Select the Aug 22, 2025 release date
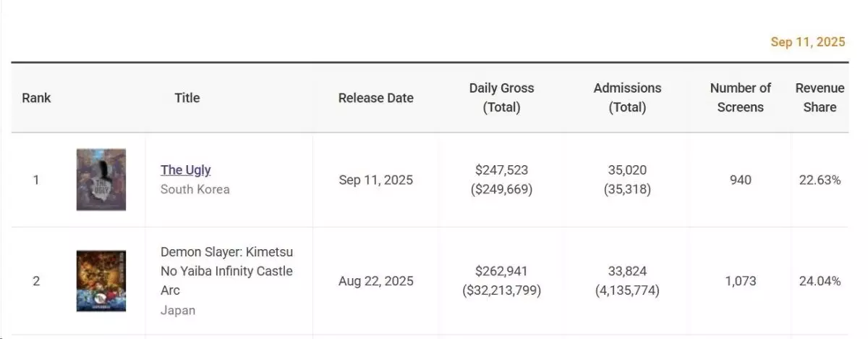 click(x=375, y=281)
